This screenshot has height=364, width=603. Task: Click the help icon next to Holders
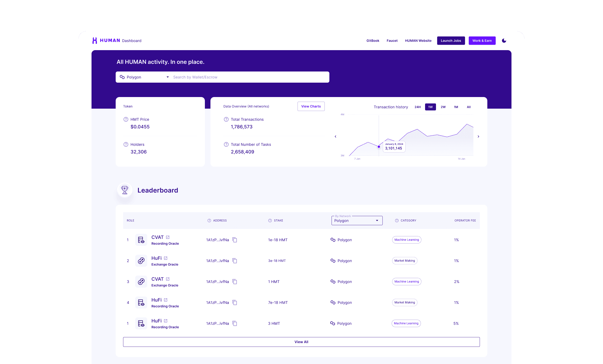(126, 144)
